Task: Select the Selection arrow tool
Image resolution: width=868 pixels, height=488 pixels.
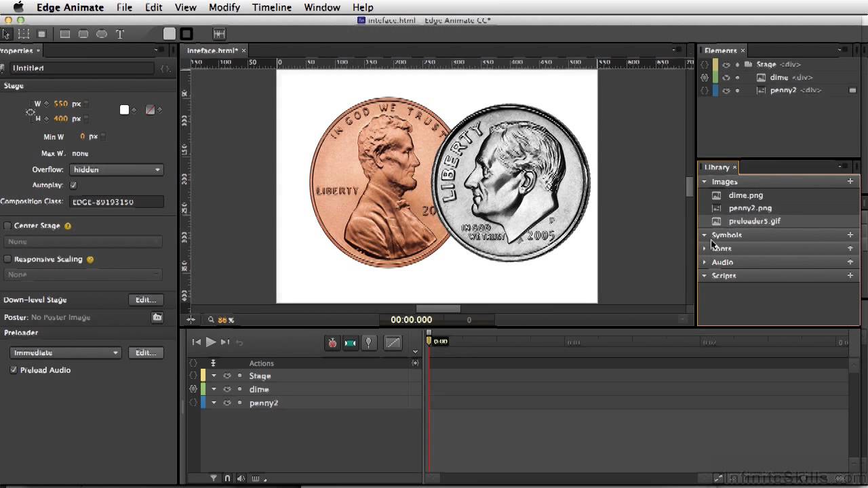Action: click(7, 34)
